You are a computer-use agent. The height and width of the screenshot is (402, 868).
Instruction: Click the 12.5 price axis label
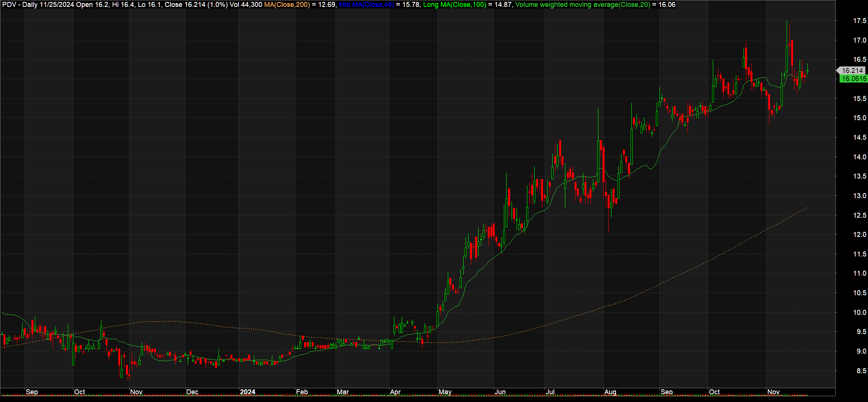pyautogui.click(x=860, y=215)
